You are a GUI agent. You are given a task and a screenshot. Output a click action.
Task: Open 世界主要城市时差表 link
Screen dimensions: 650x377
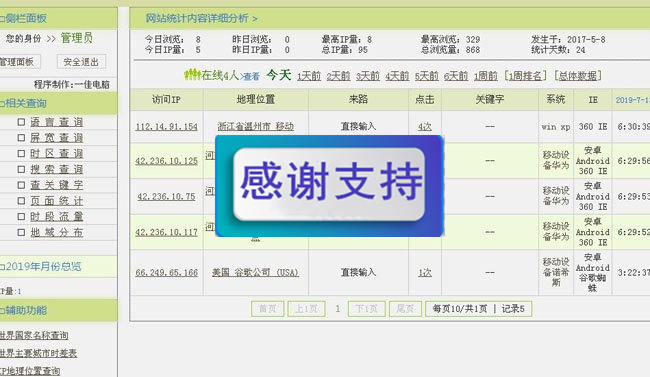pos(38,353)
